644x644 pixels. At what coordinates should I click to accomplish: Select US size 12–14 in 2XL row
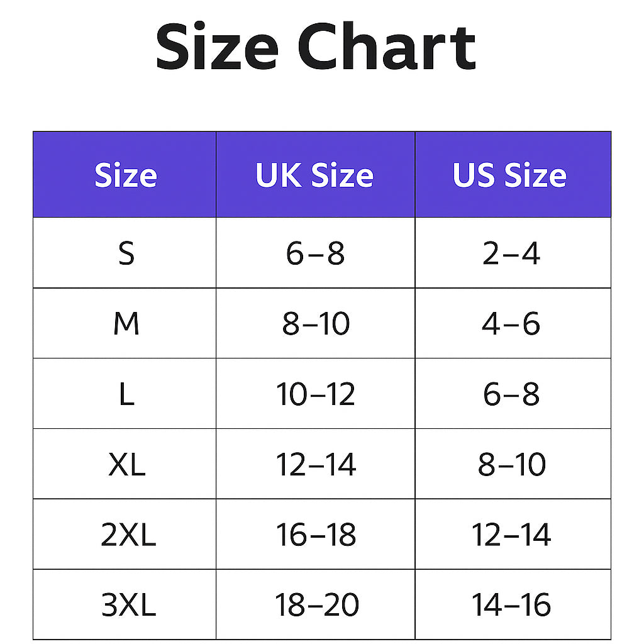[x=511, y=535]
